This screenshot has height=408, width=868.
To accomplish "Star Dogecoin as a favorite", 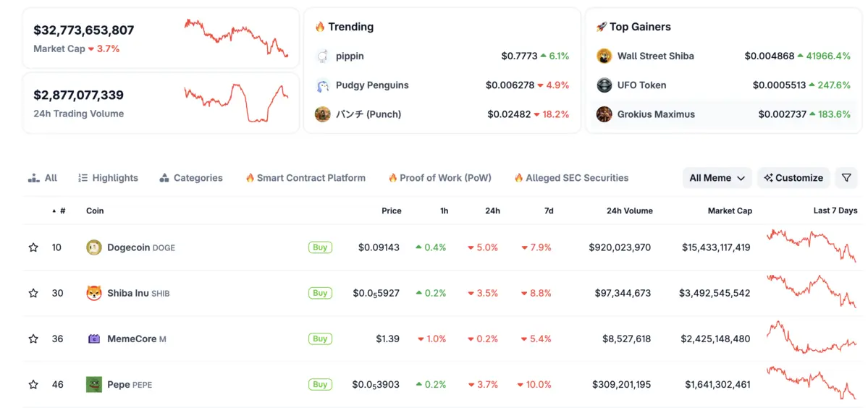I will click(x=33, y=247).
